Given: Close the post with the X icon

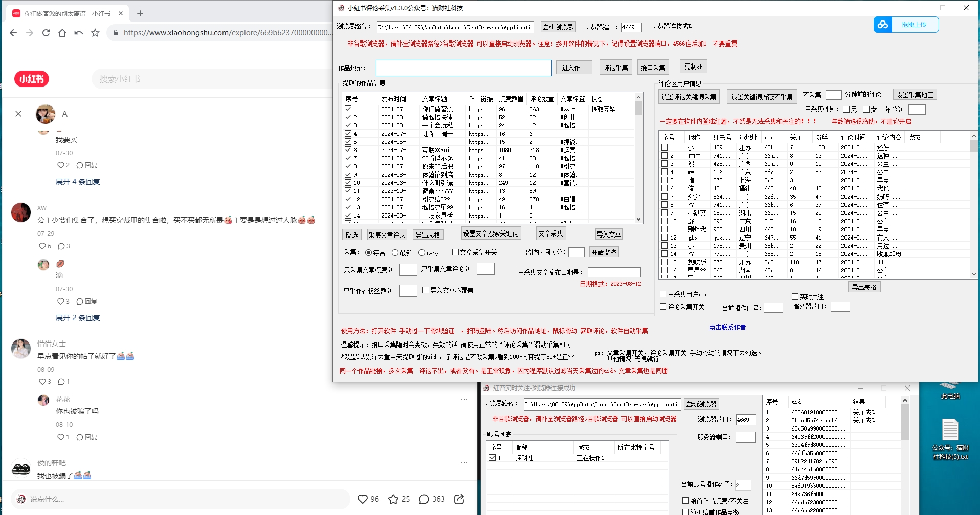Looking at the screenshot, I should coord(18,114).
